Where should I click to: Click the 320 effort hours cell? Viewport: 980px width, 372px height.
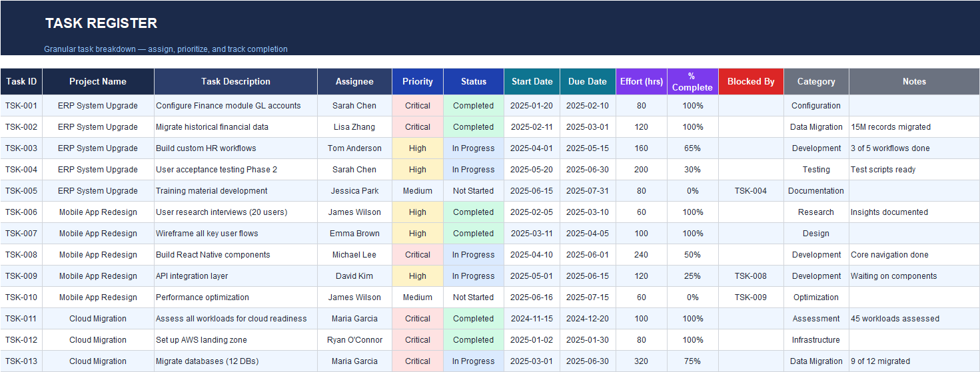coord(642,361)
